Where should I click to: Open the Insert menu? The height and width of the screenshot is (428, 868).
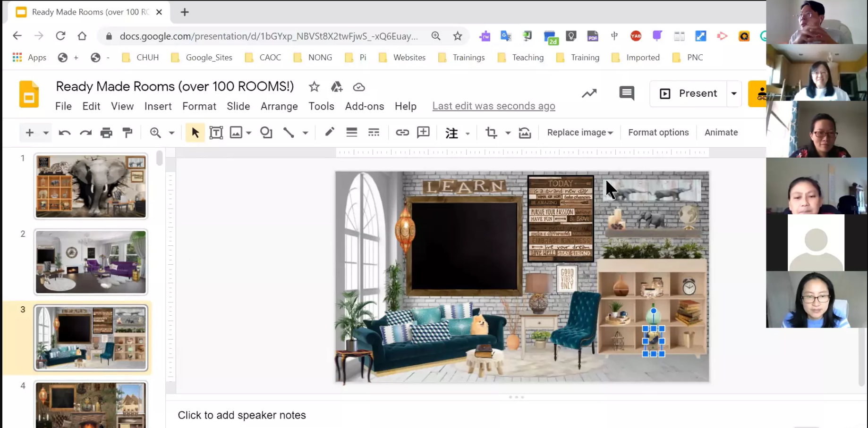158,106
